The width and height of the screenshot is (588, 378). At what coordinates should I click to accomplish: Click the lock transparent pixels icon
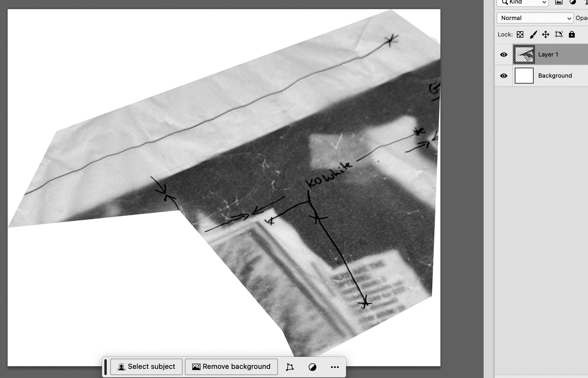click(x=520, y=34)
